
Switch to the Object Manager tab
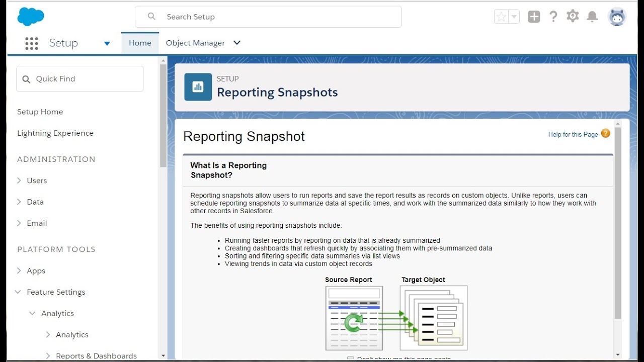point(195,43)
